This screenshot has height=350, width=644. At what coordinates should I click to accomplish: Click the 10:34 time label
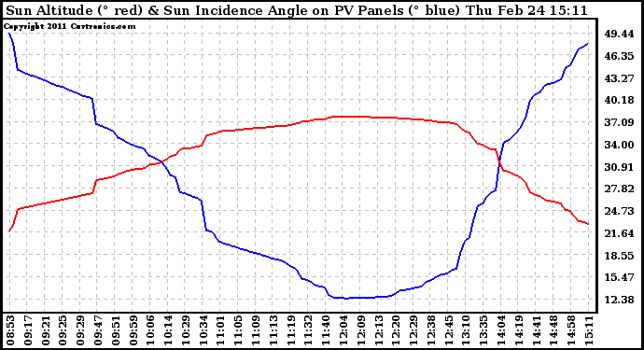click(203, 330)
